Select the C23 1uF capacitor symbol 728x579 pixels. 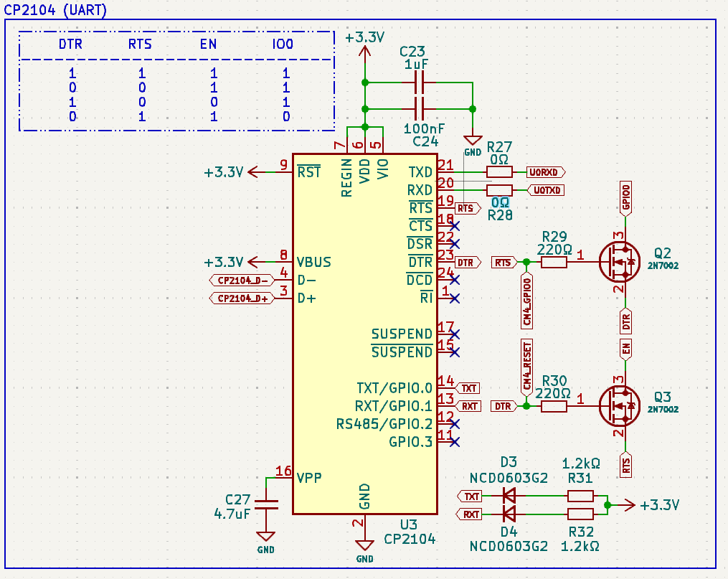(419, 83)
